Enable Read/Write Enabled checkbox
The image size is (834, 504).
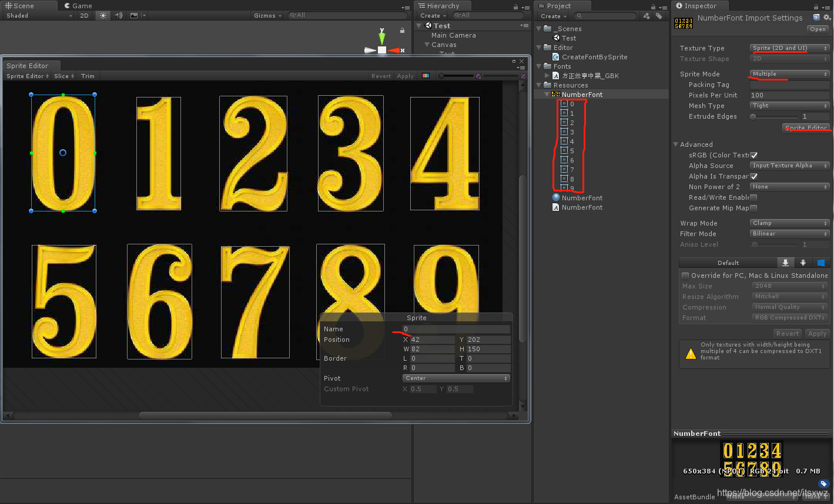(753, 197)
